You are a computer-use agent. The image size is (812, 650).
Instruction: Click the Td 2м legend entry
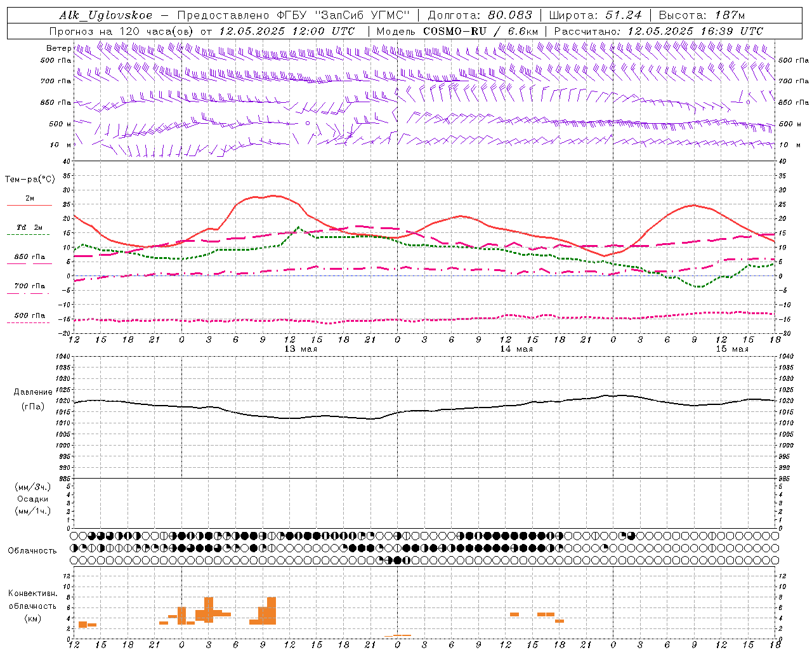(29, 227)
